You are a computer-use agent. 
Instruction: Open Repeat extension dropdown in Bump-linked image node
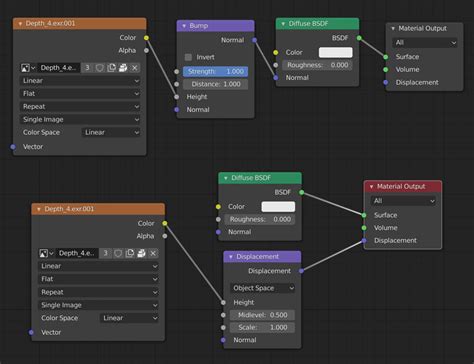80,107
